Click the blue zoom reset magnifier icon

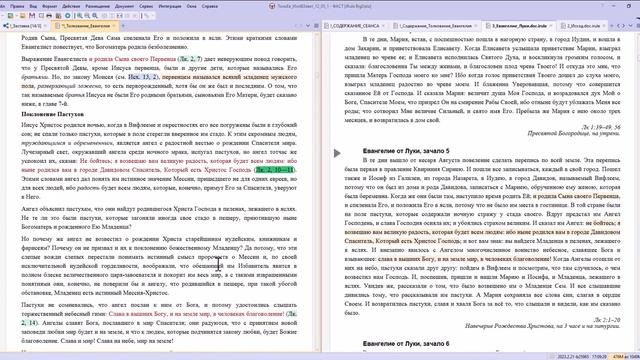click(95, 16)
